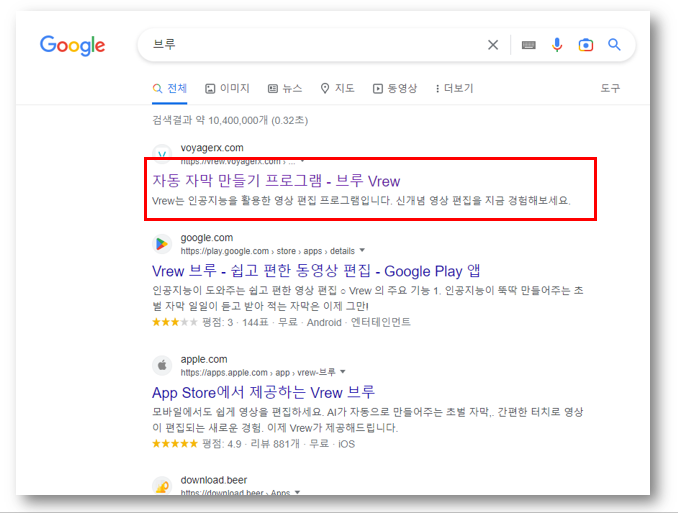Start voice search with the microphone icon
The height and width of the screenshot is (513, 678).
pyautogui.click(x=557, y=45)
